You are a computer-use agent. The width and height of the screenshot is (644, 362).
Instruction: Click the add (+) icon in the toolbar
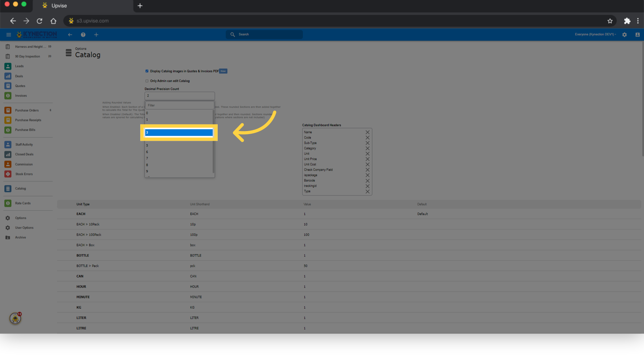pyautogui.click(x=96, y=35)
